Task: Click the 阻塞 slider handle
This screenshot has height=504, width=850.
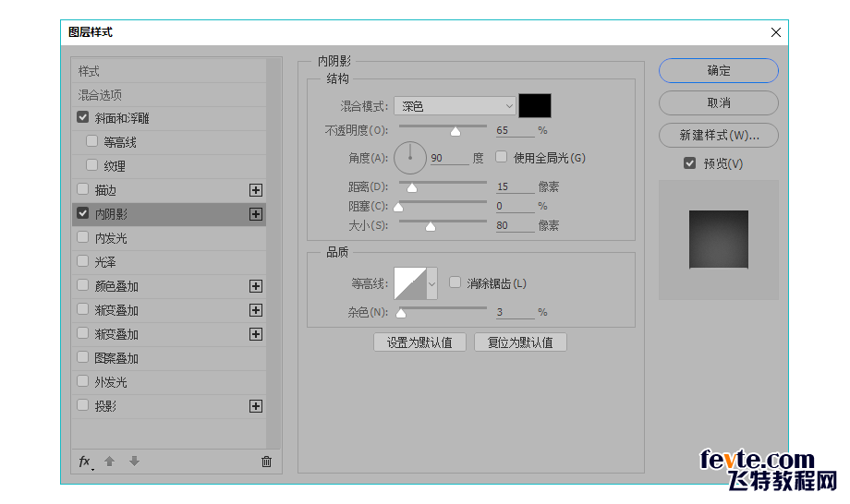Action: 398,207
